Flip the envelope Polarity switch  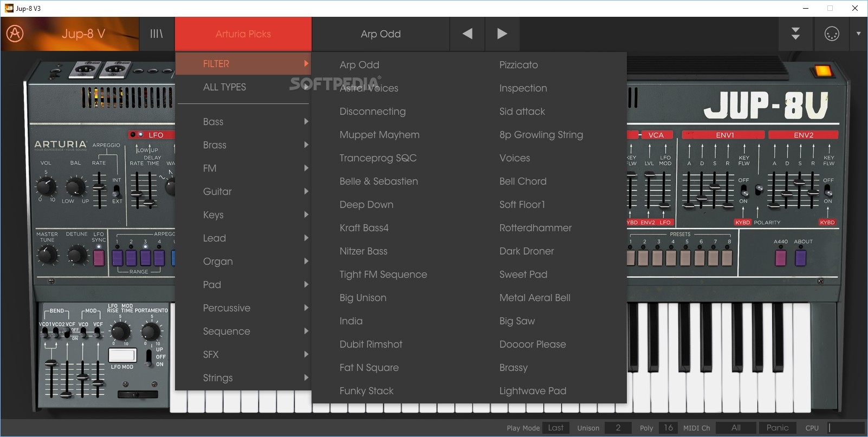(x=759, y=190)
